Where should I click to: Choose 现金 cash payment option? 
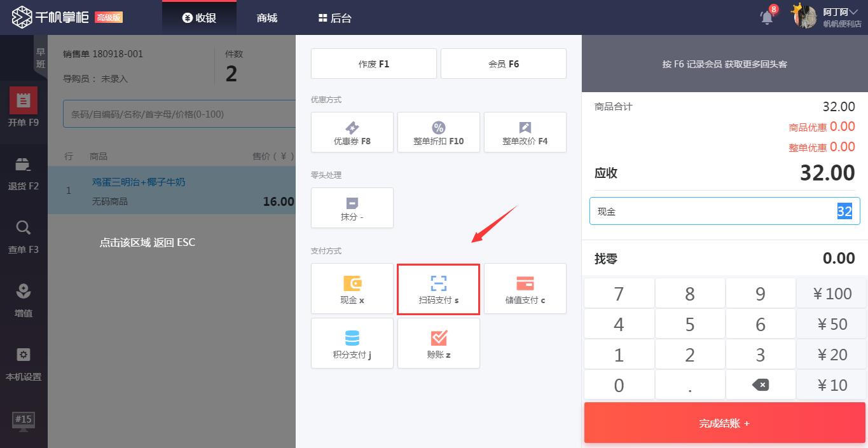pos(352,289)
